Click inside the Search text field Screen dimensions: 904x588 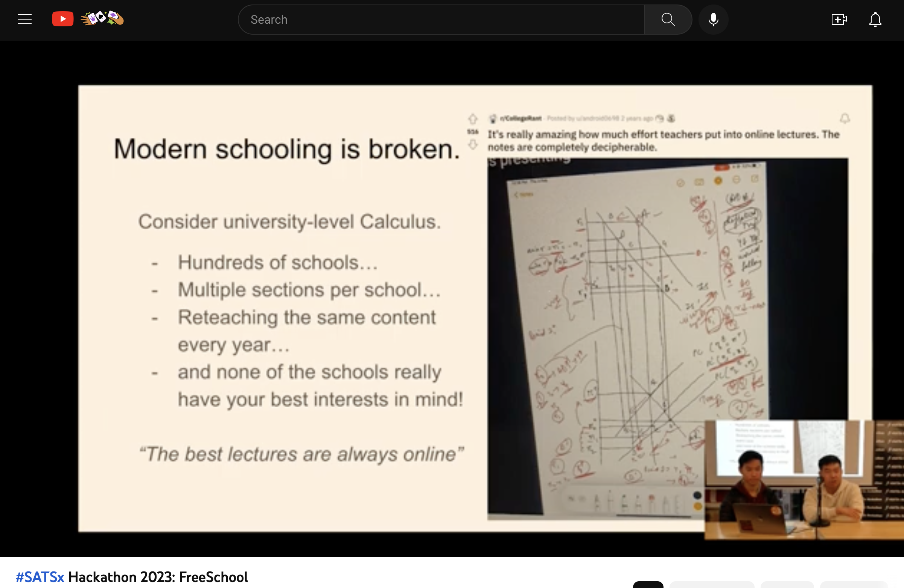click(x=441, y=19)
